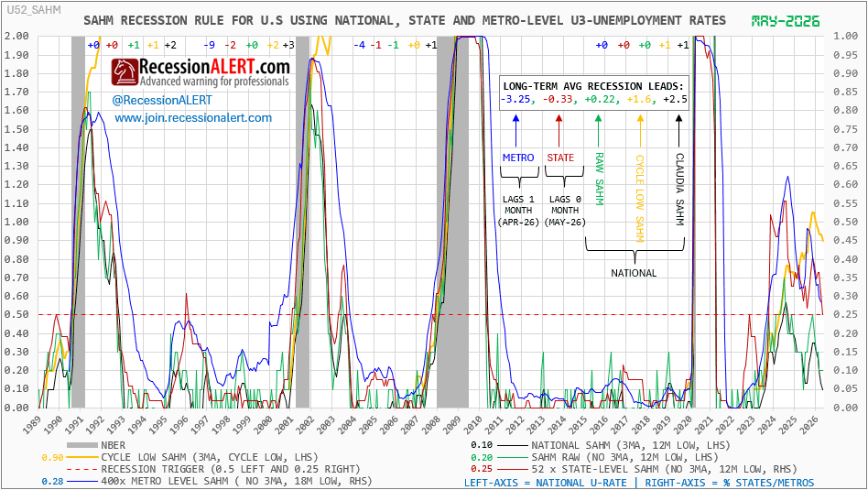Click 'Advanced warning for professionals' tagline

coord(214,82)
